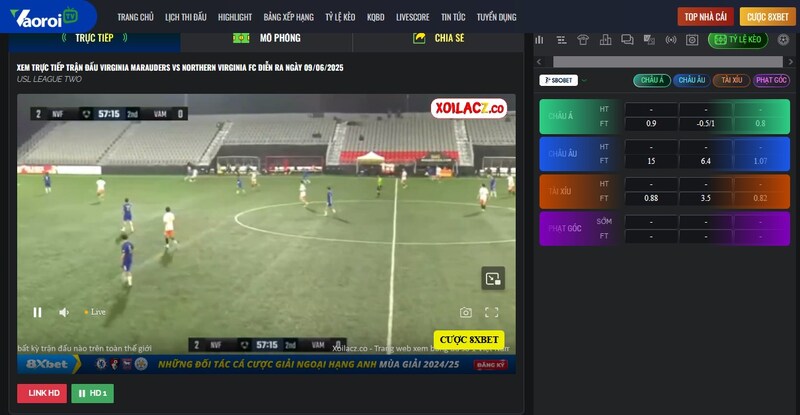The height and width of the screenshot is (415, 800).
Task: Click the Mô Phỏng pitch icon
Action: pyautogui.click(x=241, y=38)
